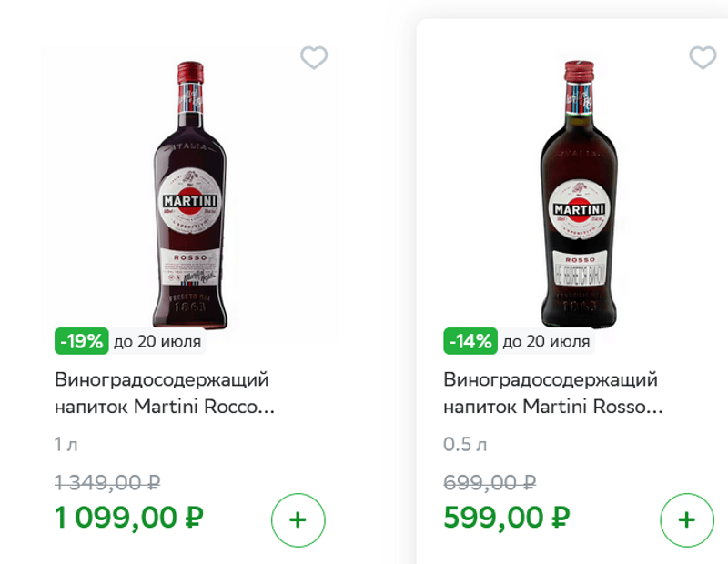
Task: Open the Martini Rosso product title link
Action: (x=552, y=393)
